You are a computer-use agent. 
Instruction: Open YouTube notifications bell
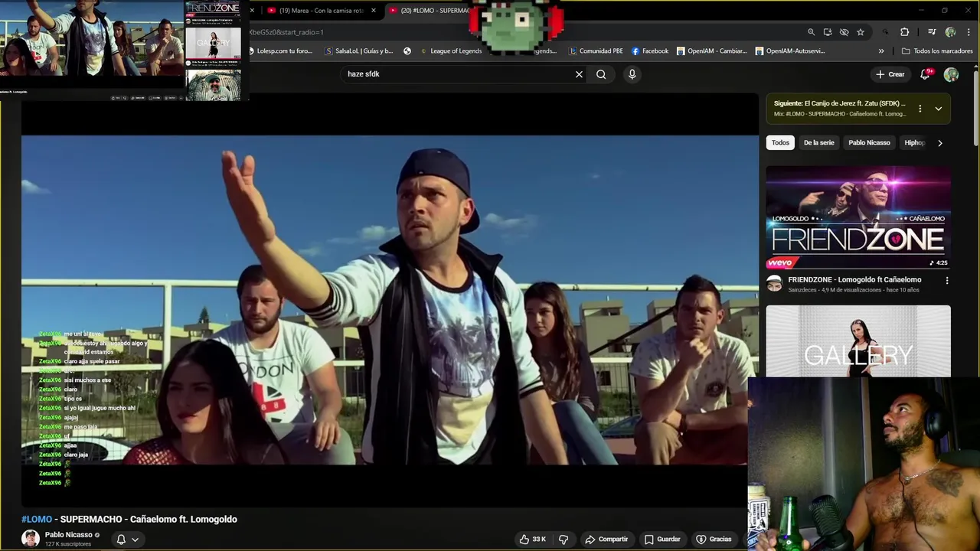tap(925, 74)
